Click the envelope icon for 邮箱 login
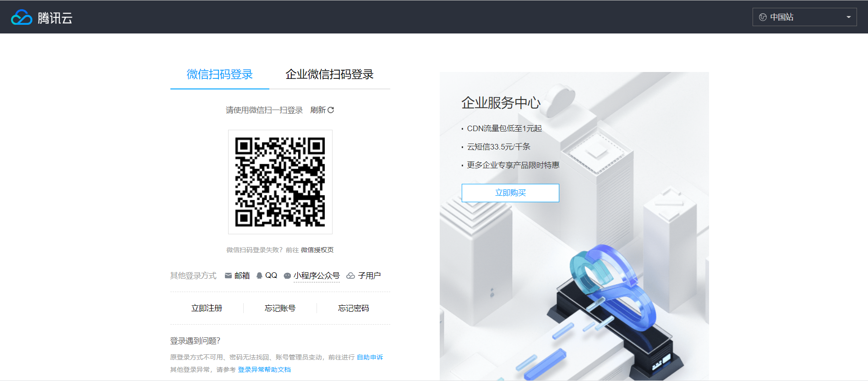Viewport: 868px width, 381px height. pyautogui.click(x=228, y=276)
